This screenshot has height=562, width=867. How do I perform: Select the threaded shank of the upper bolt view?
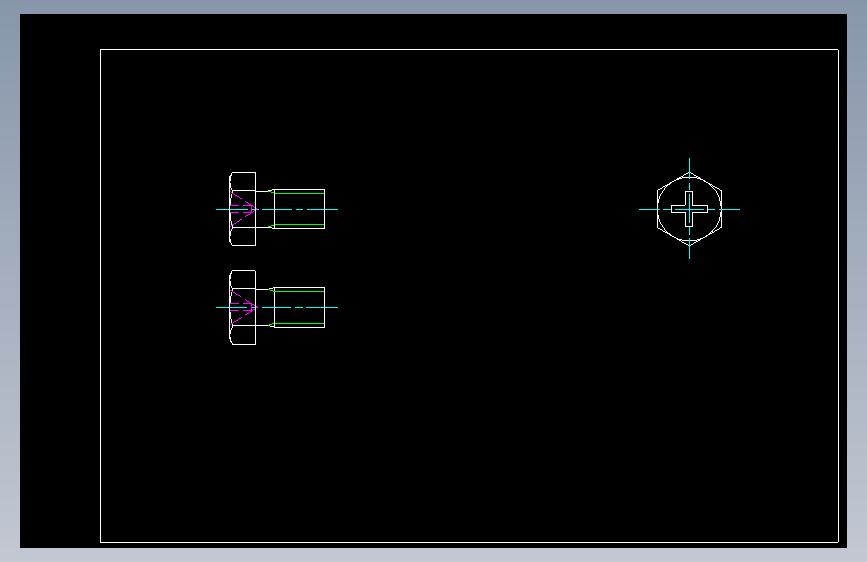(299, 209)
